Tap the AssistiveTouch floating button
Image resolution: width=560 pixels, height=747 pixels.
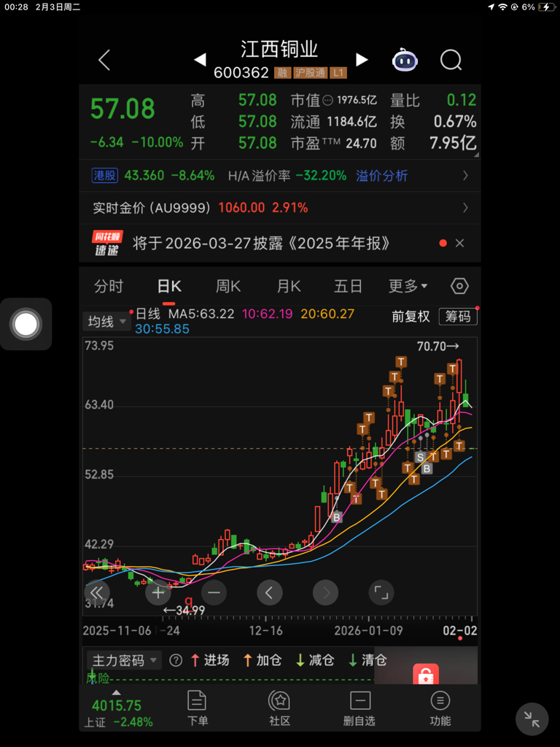click(x=26, y=324)
